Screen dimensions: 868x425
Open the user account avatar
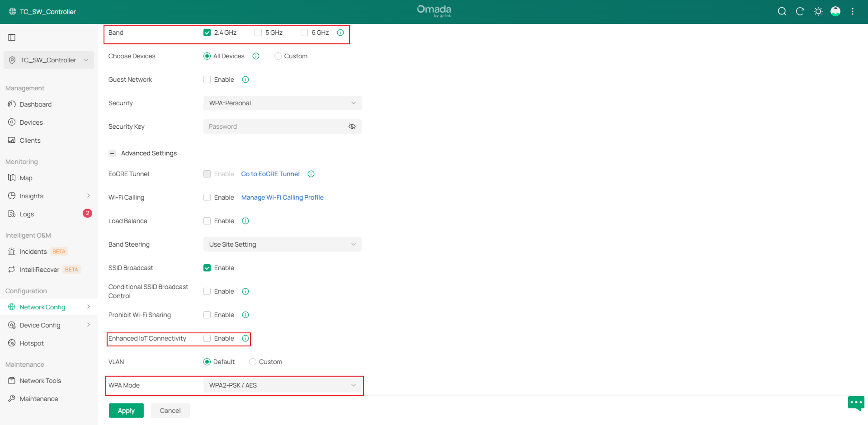[x=835, y=12]
